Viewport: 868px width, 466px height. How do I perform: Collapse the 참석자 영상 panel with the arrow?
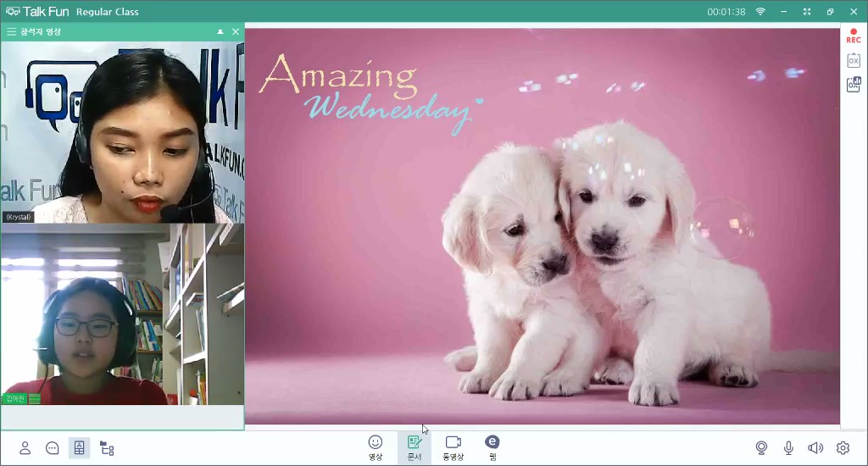point(220,31)
